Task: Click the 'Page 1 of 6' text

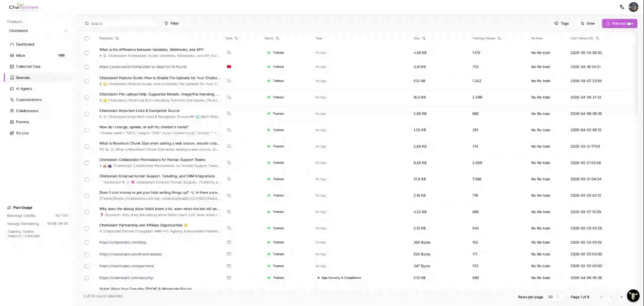Action: click(x=580, y=297)
